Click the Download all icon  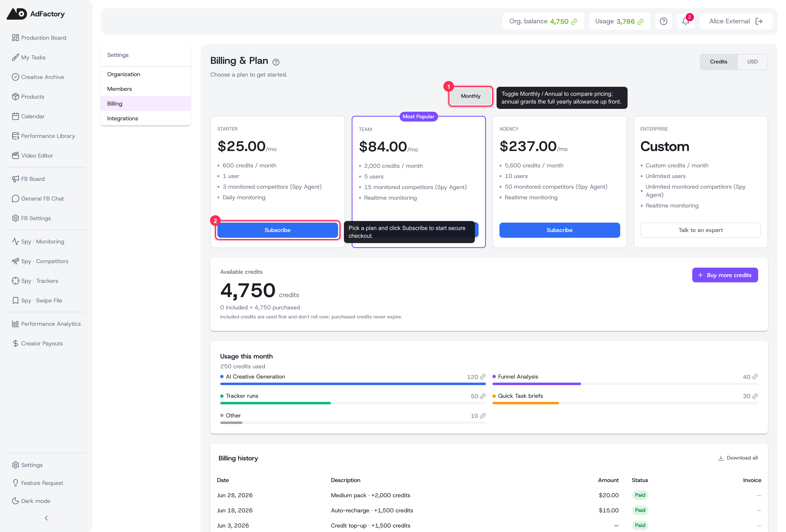[x=721, y=458]
